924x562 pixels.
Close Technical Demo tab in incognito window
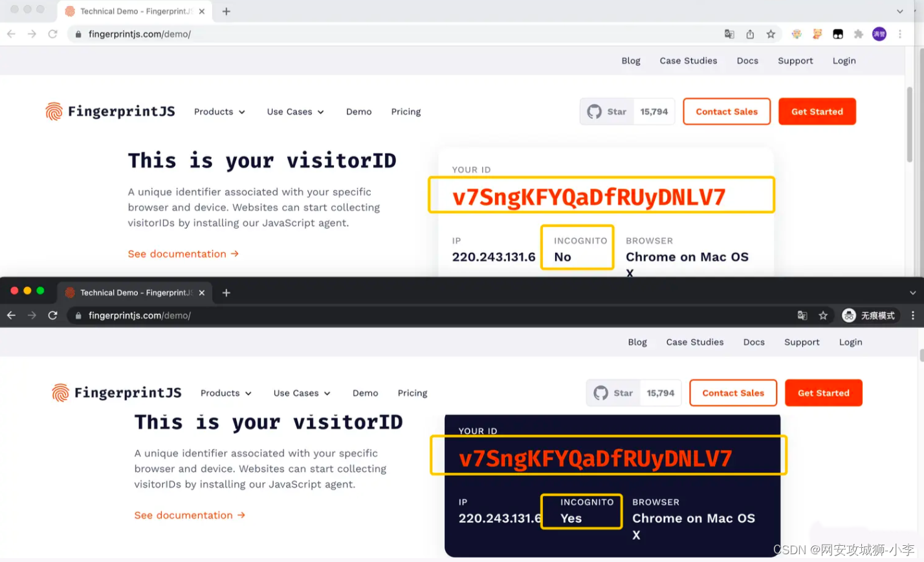(202, 293)
